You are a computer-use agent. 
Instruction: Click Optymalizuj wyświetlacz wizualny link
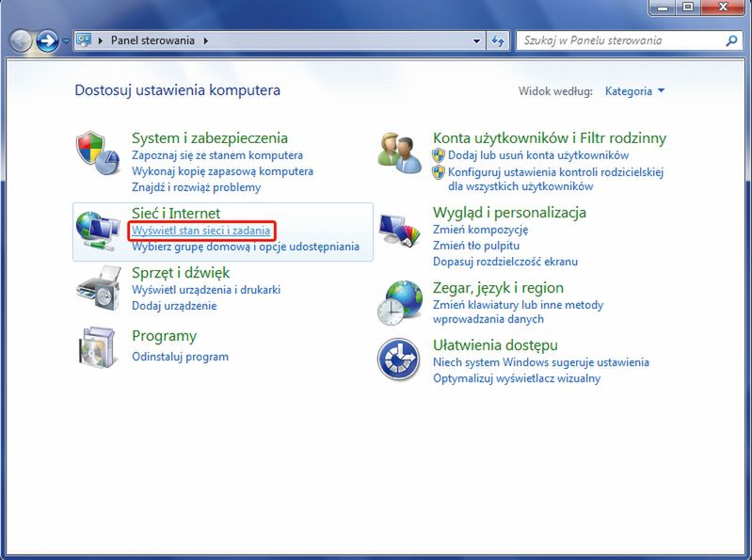[x=517, y=378]
